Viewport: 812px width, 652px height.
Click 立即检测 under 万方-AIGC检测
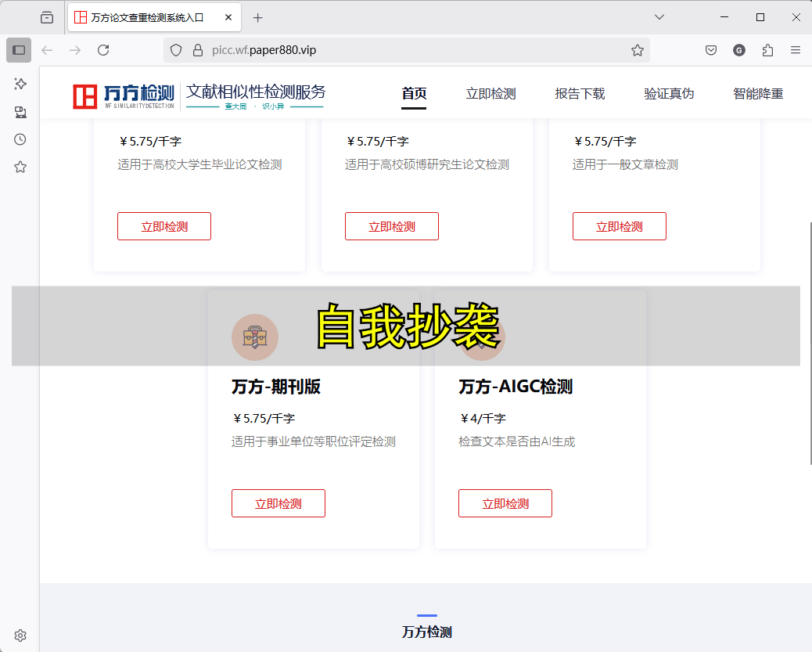505,503
